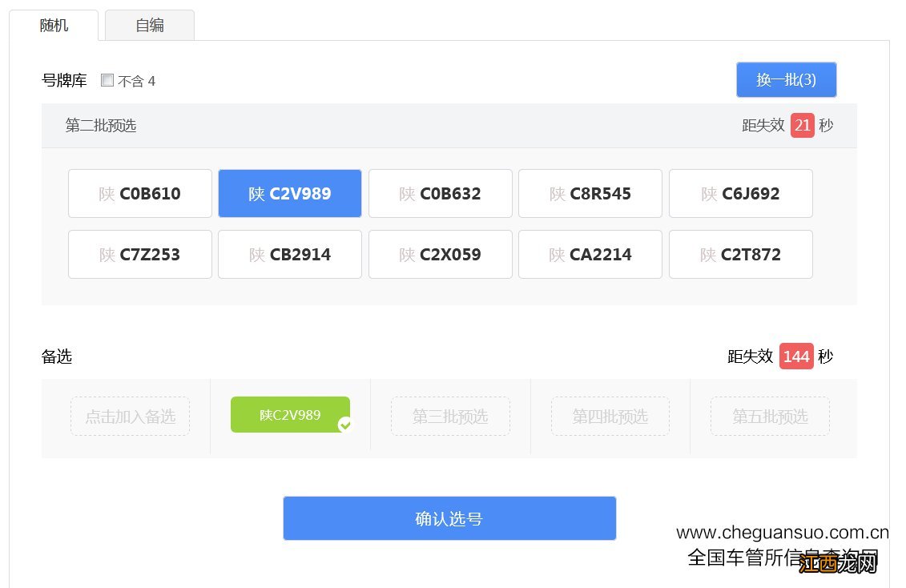
Task: Click the 第三批预选 placeholder slot
Action: pyautogui.click(x=450, y=416)
